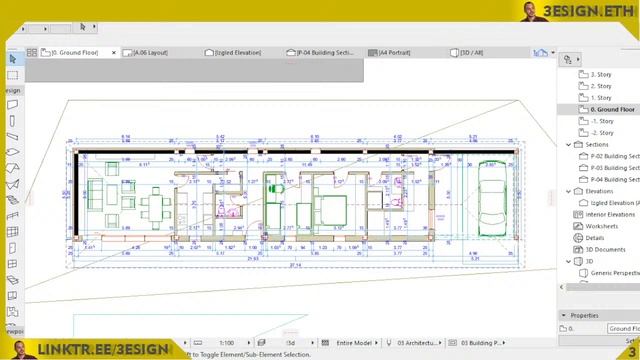The image size is (640, 360).
Task: Collapse the 3D tree group
Action: click(569, 261)
